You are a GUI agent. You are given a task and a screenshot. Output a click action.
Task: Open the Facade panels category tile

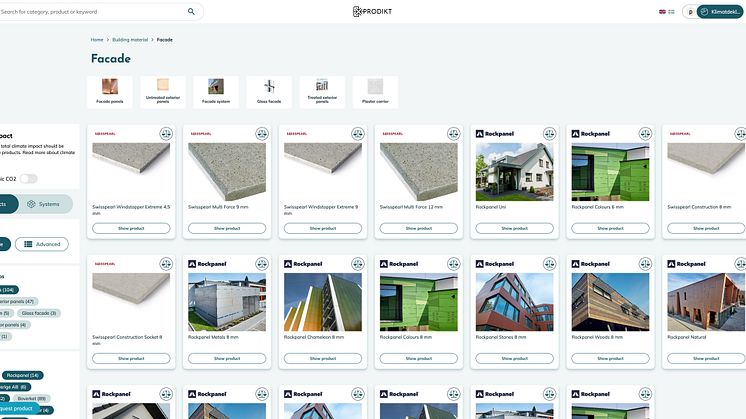110,92
